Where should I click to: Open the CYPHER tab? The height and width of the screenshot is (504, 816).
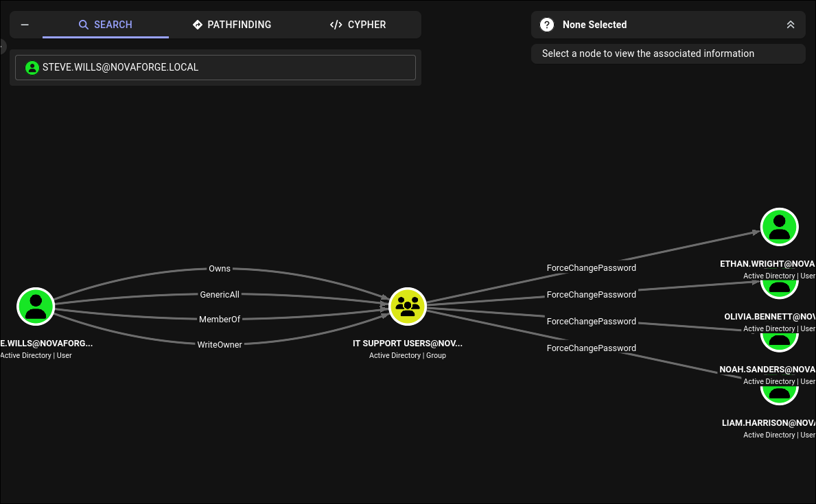coord(358,25)
